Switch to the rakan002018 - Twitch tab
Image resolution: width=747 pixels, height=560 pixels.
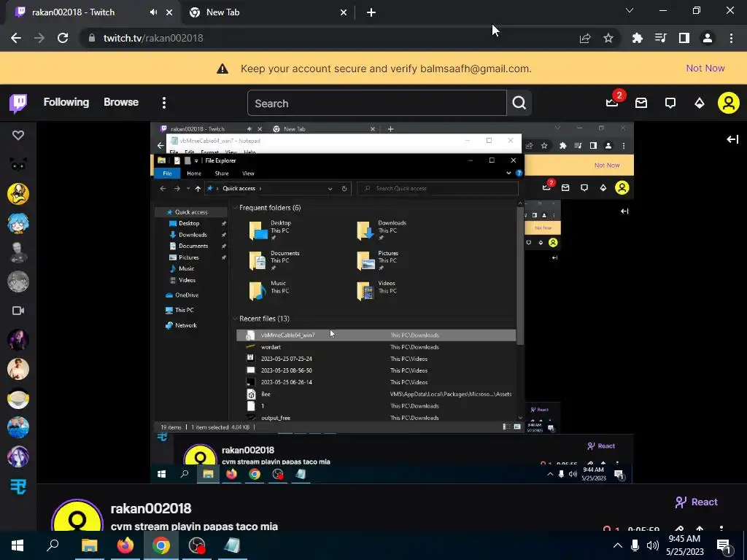74,12
